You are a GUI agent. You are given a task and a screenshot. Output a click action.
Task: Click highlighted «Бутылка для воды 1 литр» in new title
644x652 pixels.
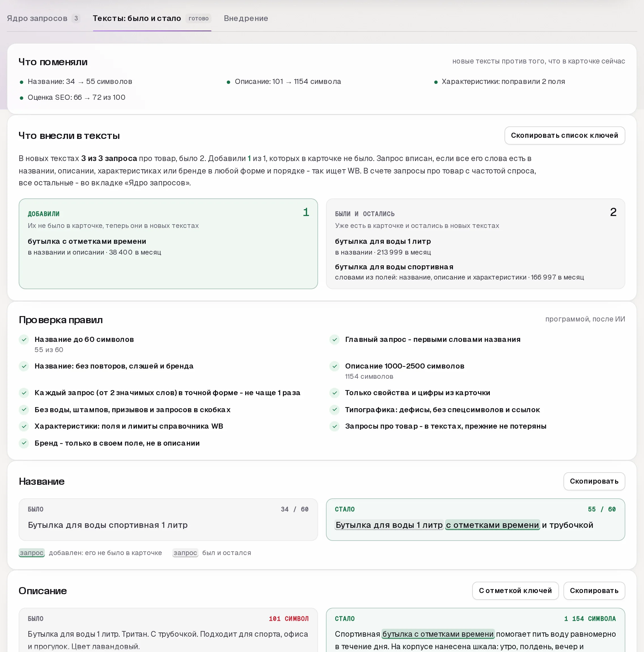(x=389, y=525)
